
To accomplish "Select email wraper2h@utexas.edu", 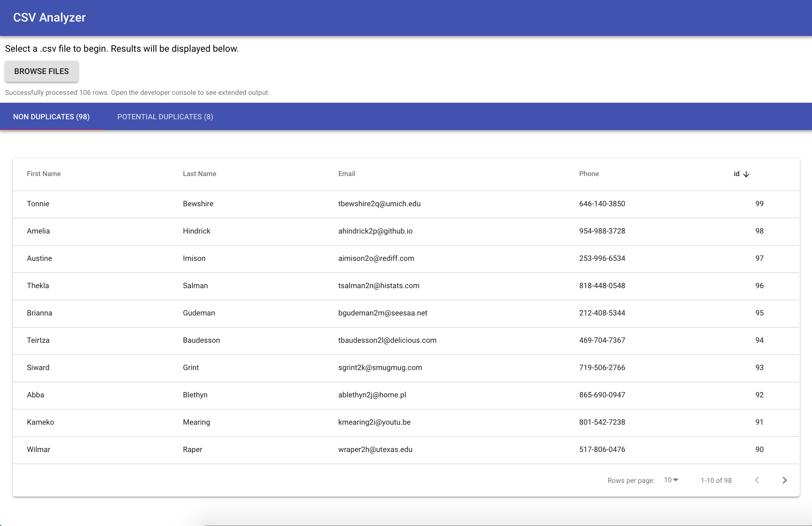I will coord(375,449).
